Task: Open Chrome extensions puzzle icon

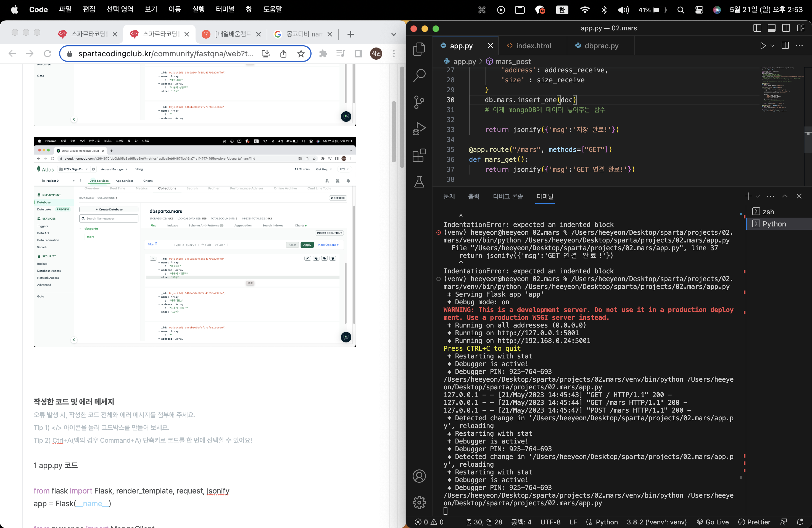Action: 323,54
